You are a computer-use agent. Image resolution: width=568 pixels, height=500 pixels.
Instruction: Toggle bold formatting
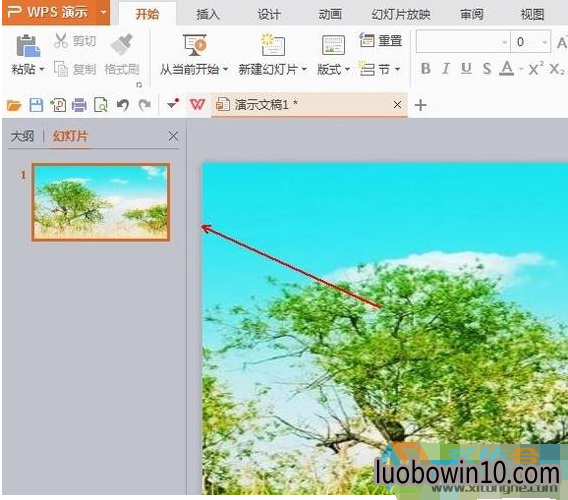426,68
